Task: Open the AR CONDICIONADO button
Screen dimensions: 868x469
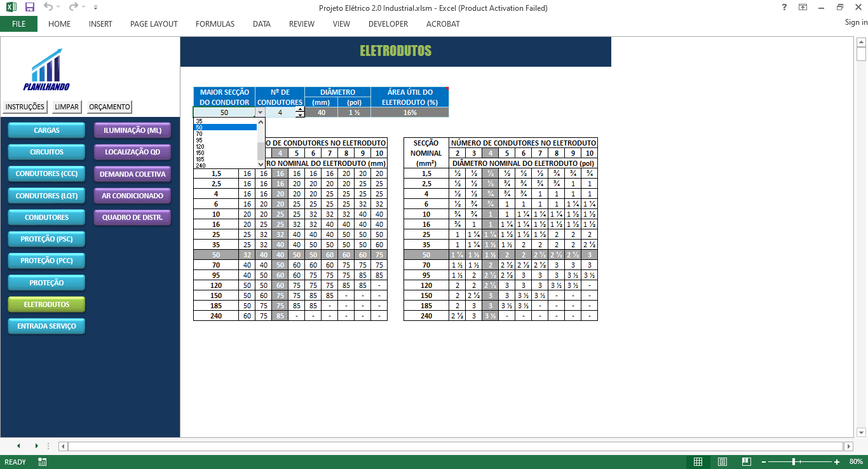Action: (133, 196)
